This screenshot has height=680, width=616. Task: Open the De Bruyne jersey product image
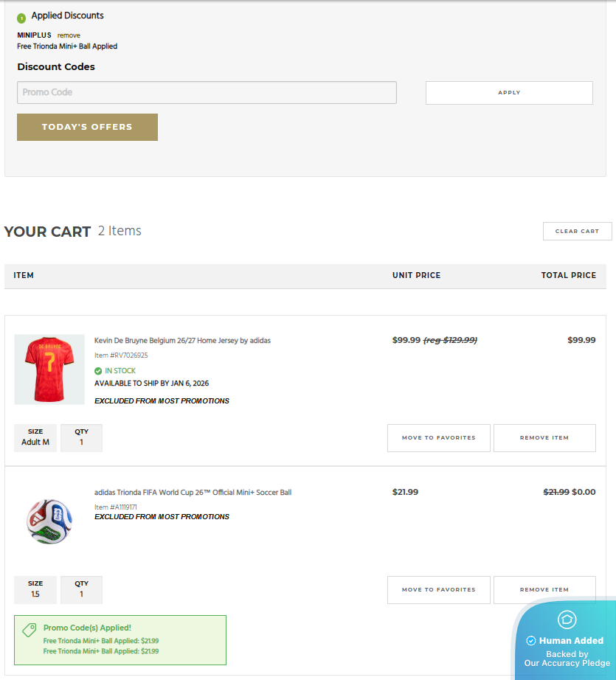click(44, 370)
